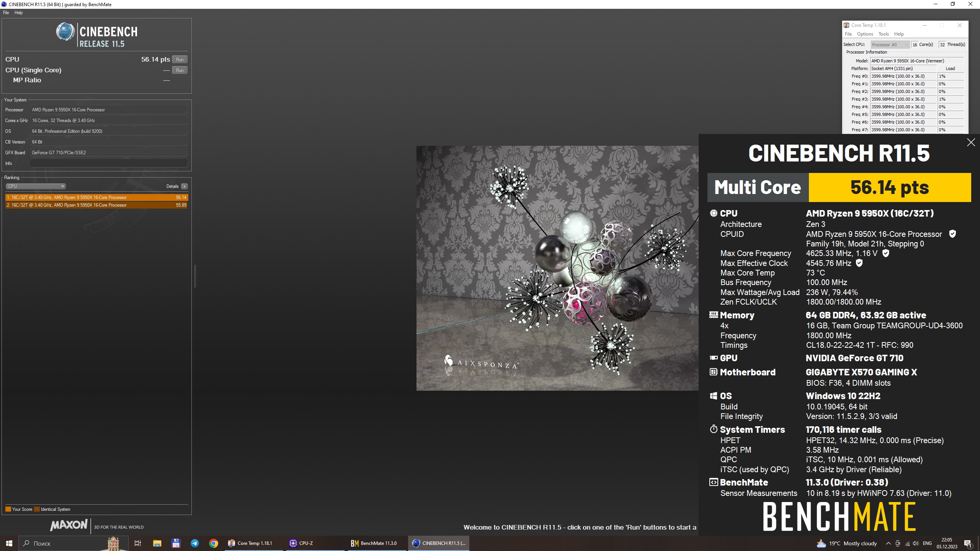Open the Windows Start menu

[9, 543]
